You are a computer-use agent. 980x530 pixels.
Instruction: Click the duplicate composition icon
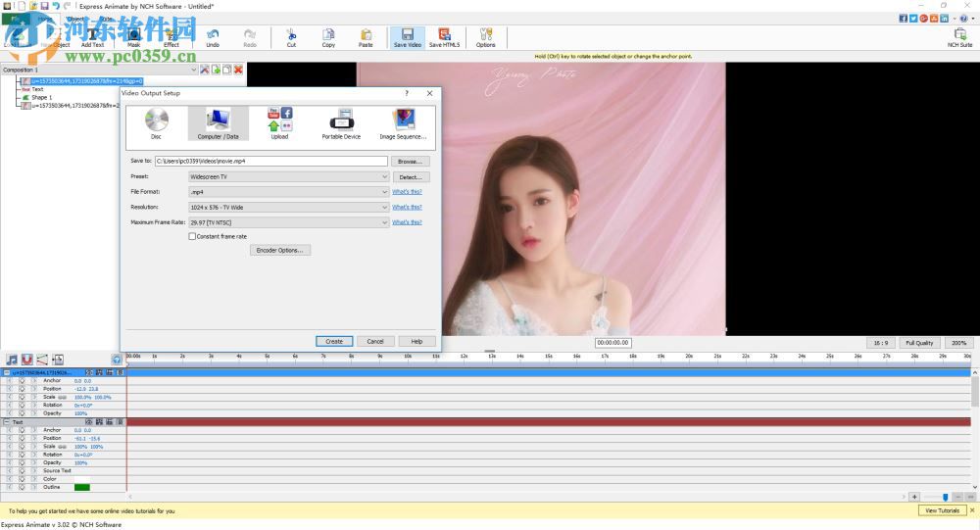[227, 70]
